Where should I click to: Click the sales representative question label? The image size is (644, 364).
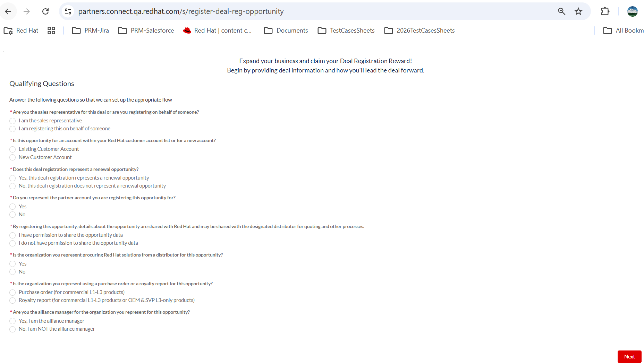106,112
